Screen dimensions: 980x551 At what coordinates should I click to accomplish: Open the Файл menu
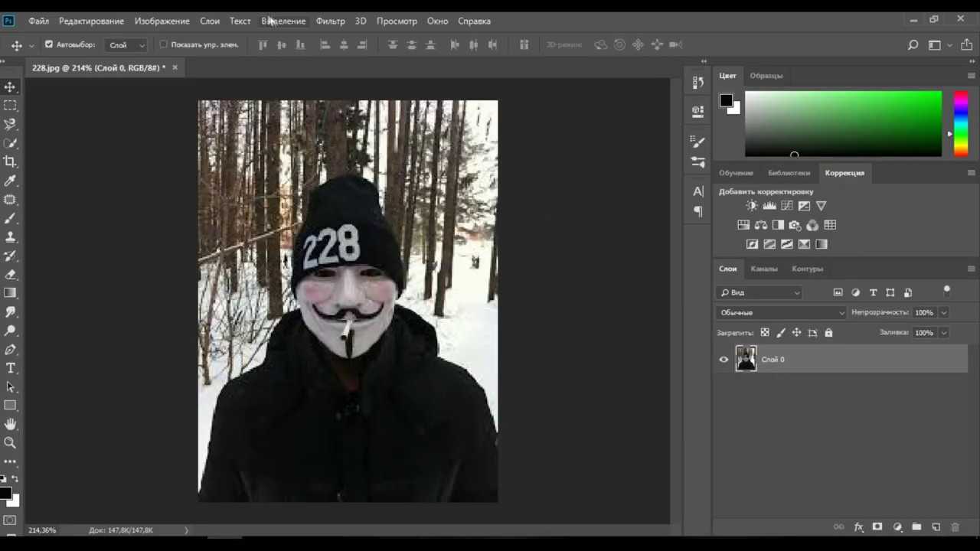[x=38, y=21]
